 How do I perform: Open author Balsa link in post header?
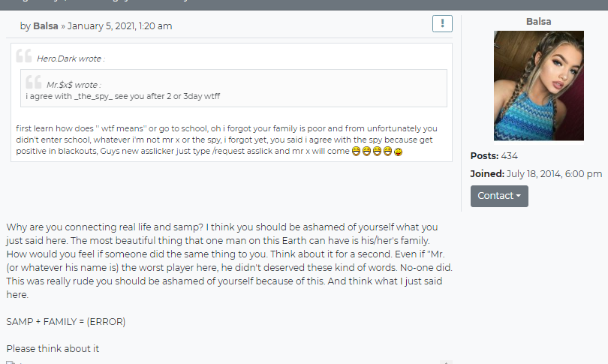[x=45, y=26]
